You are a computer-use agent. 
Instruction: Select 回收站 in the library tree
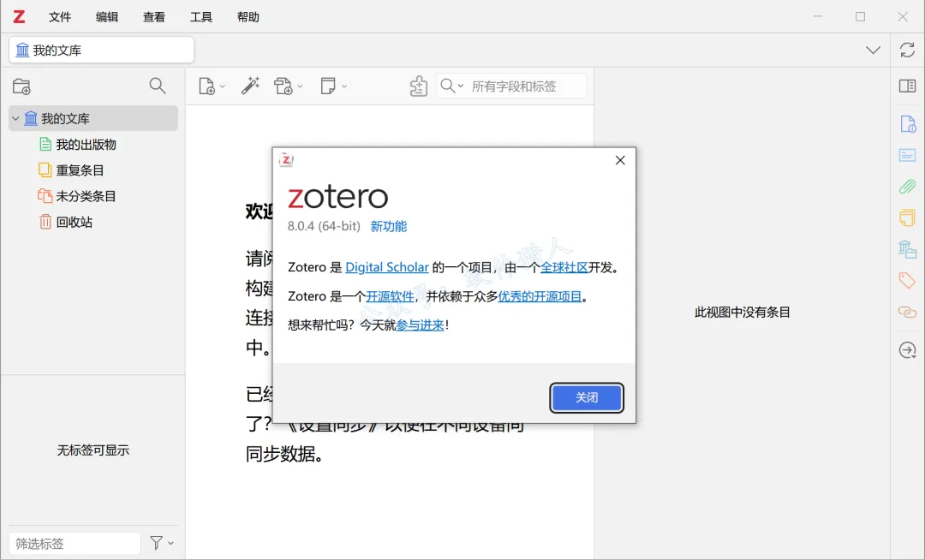pyautogui.click(x=93, y=223)
